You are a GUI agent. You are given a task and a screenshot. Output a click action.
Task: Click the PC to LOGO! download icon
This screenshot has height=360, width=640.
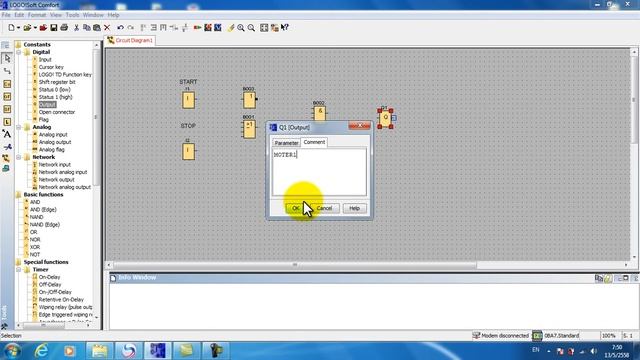[208, 28]
